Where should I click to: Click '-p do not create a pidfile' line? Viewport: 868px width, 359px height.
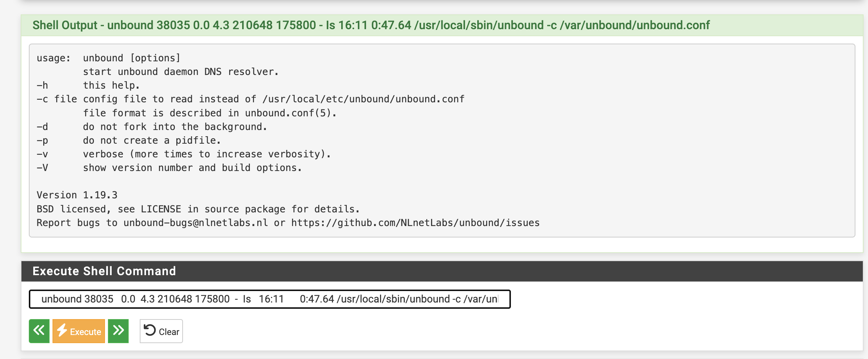click(x=128, y=140)
